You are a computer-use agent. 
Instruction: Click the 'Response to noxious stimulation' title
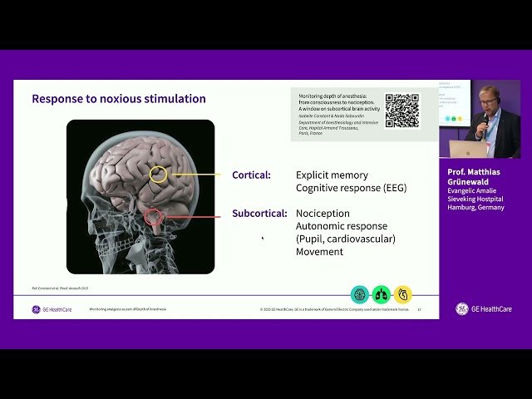119,99
